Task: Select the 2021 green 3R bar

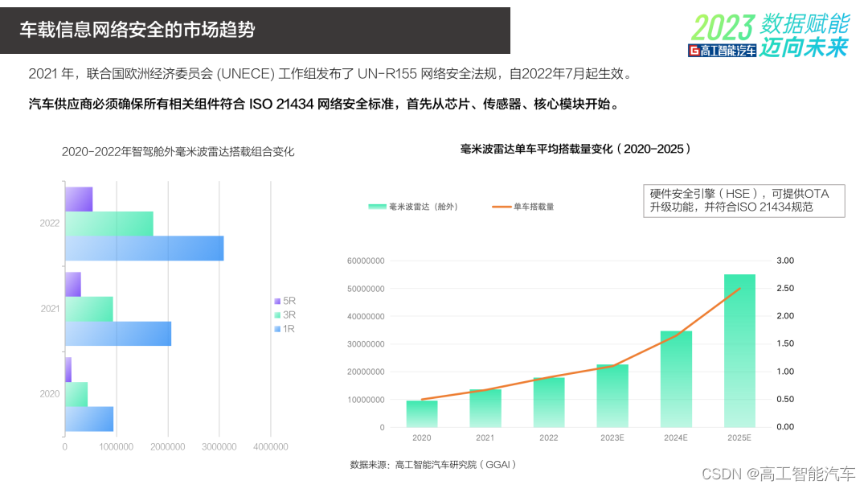Action: [x=89, y=309]
